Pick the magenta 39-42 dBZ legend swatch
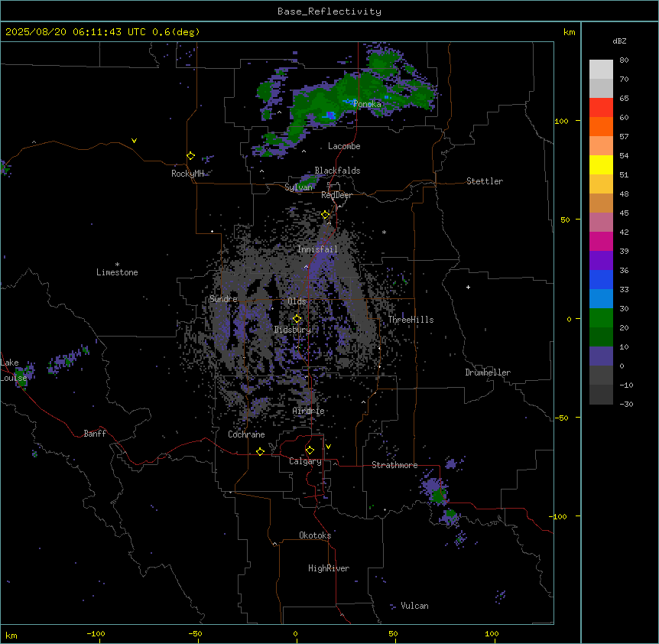The width and height of the screenshot is (659, 644). click(x=601, y=241)
